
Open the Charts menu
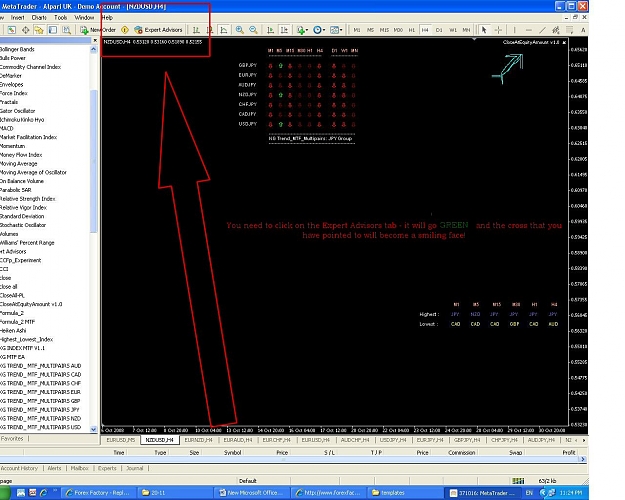pyautogui.click(x=39, y=18)
